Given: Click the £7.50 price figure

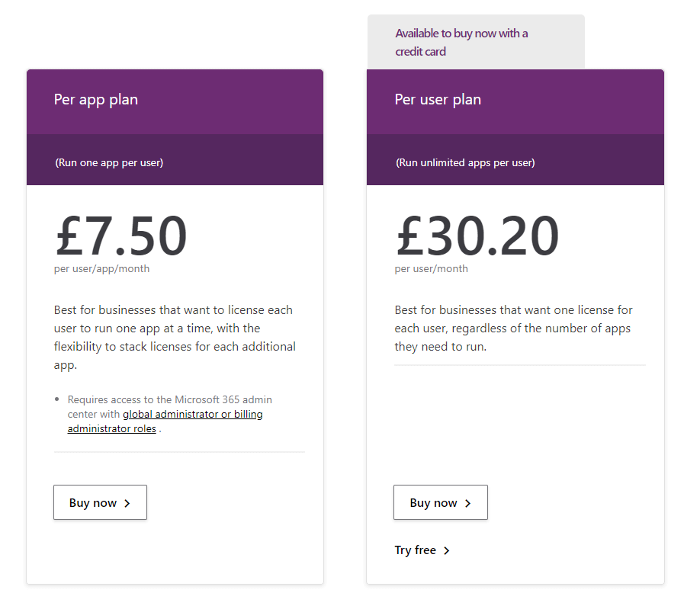Looking at the screenshot, I should [x=121, y=236].
